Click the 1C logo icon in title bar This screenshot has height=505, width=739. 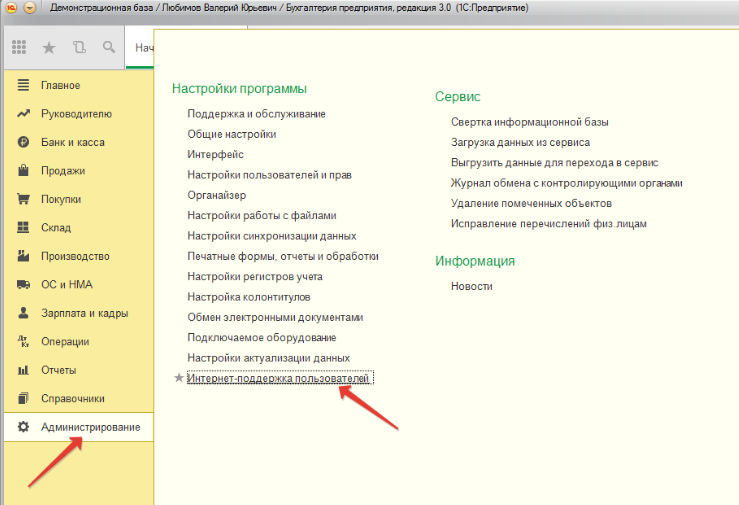point(10,8)
